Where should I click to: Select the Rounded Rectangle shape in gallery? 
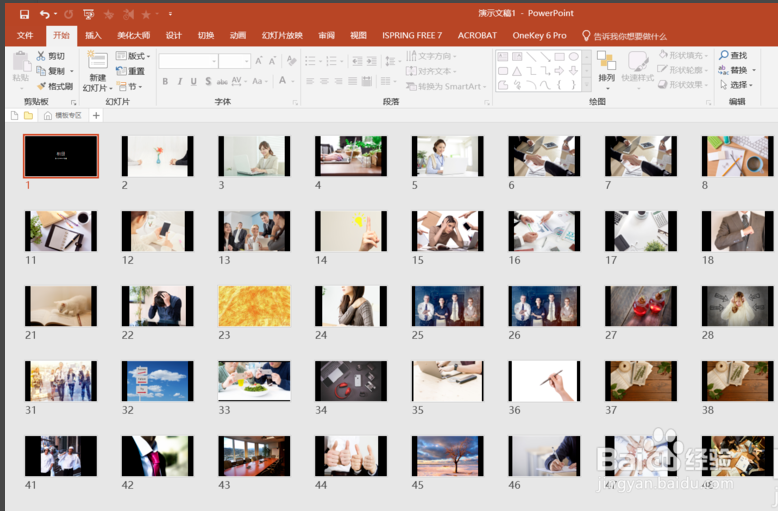pyautogui.click(x=503, y=71)
